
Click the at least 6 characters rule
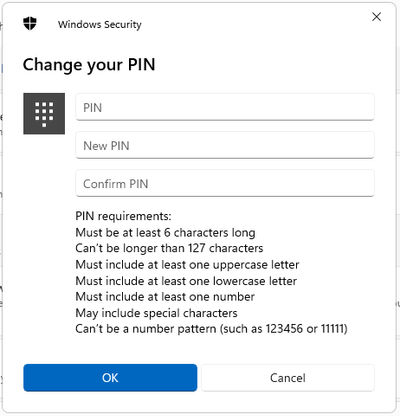[x=165, y=233]
